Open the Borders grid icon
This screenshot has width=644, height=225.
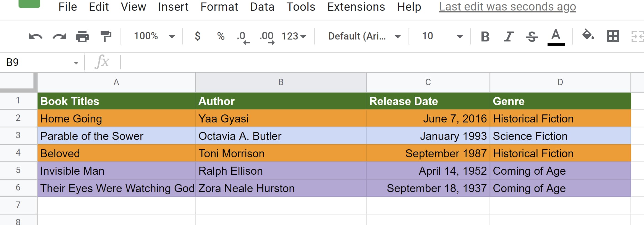point(613,36)
